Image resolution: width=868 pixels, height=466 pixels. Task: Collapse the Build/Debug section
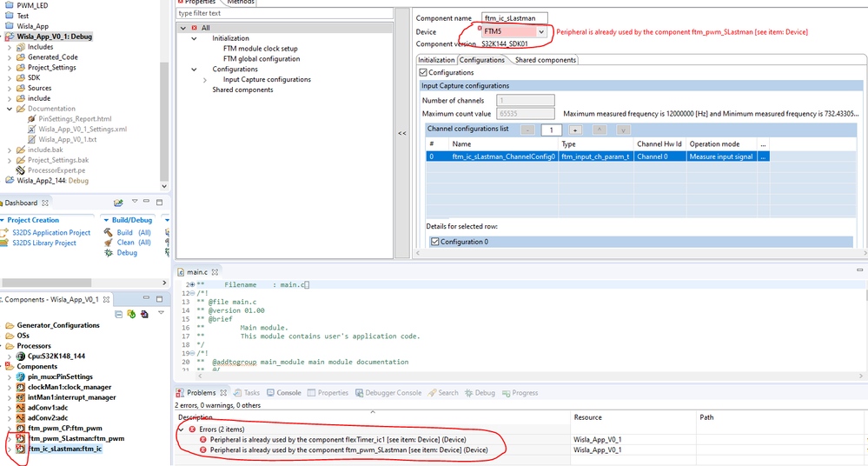(x=106, y=220)
